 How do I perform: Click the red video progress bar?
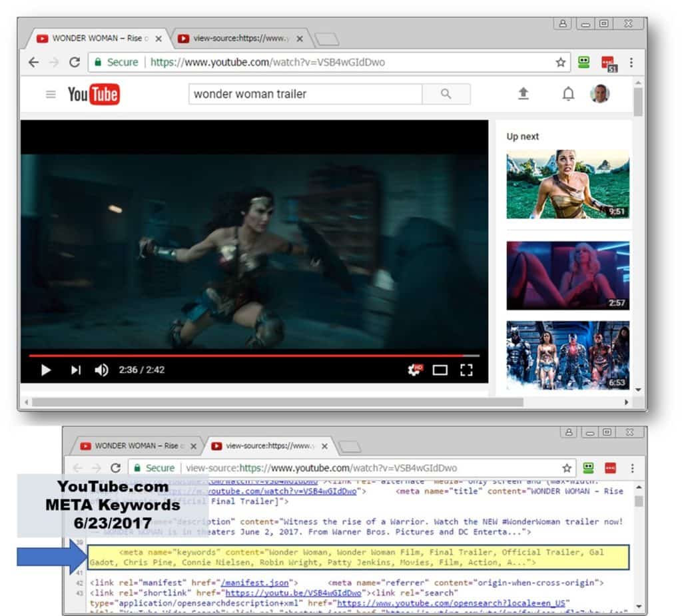pyautogui.click(x=254, y=356)
